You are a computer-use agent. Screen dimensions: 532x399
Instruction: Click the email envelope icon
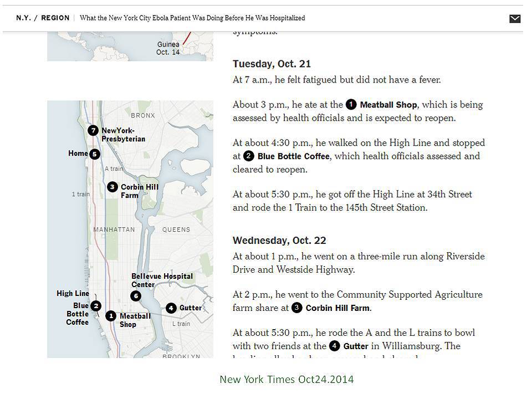pyautogui.click(x=515, y=19)
